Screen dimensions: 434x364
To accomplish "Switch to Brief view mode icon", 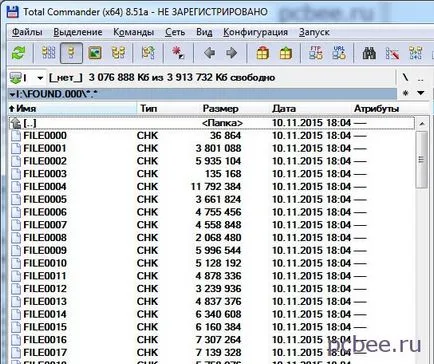I will tap(48, 53).
